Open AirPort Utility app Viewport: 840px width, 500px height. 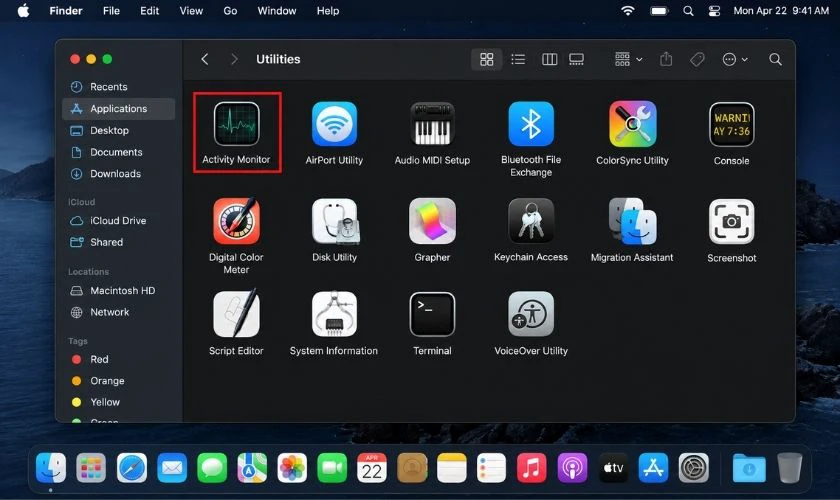(334, 124)
